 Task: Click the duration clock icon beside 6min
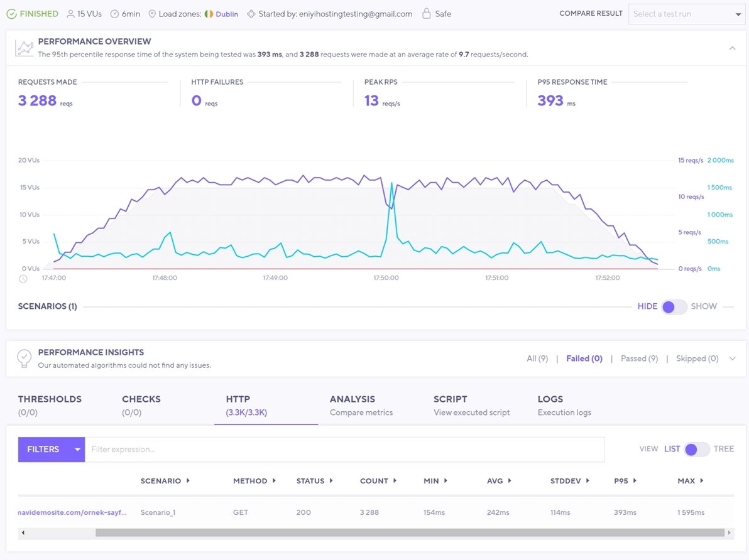[x=114, y=14]
